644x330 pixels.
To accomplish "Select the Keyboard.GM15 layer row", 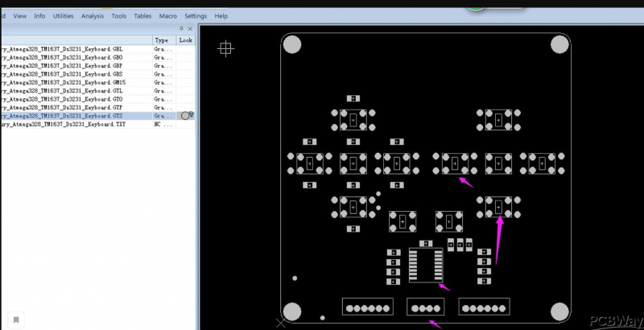I will [97, 82].
